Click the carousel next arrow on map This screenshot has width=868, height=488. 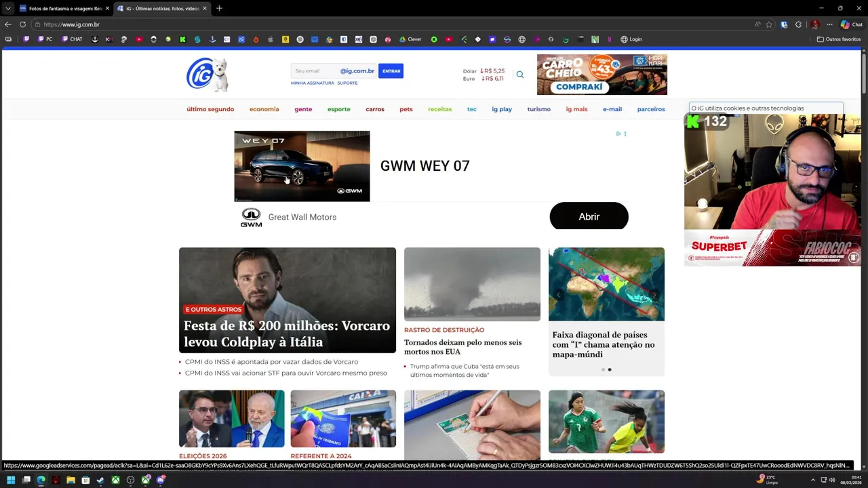pos(654,295)
